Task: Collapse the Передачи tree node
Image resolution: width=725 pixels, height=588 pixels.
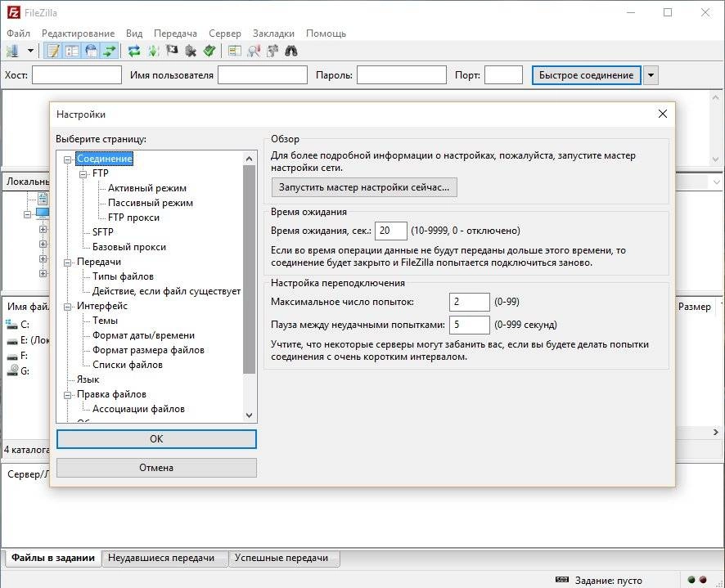Action: click(x=67, y=263)
